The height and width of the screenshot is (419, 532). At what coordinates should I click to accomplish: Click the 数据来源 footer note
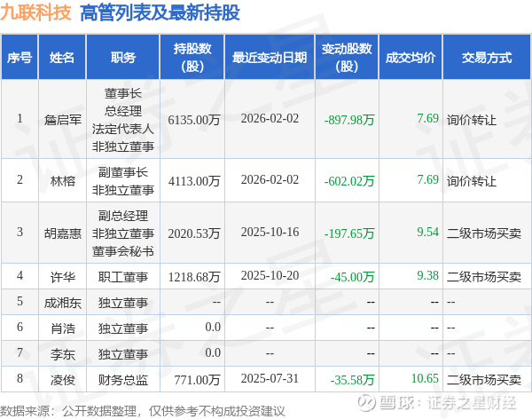(143, 411)
